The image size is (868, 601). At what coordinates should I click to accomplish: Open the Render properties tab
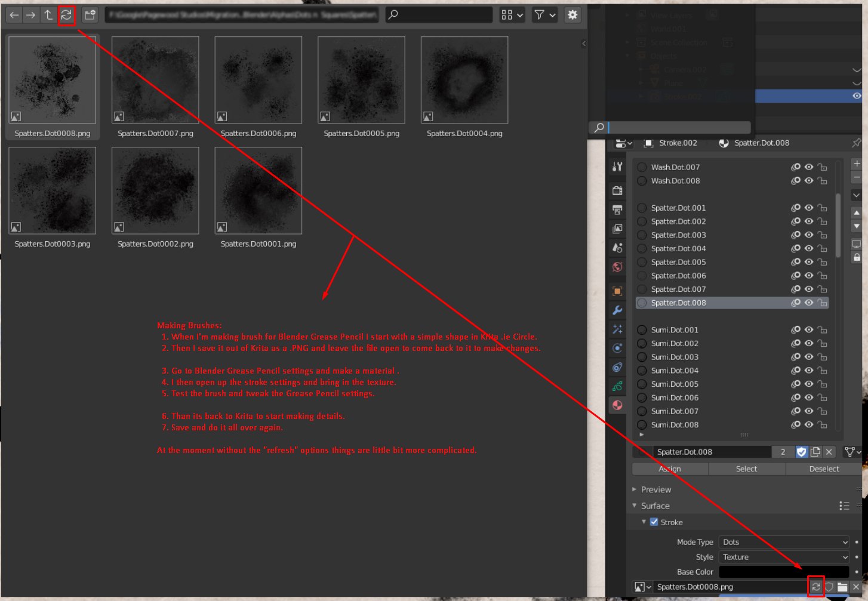(x=617, y=190)
